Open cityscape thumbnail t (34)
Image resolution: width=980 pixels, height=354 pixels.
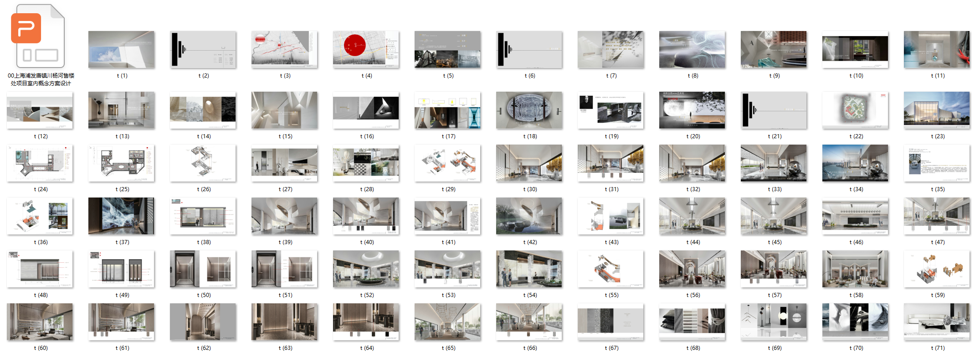click(x=855, y=163)
